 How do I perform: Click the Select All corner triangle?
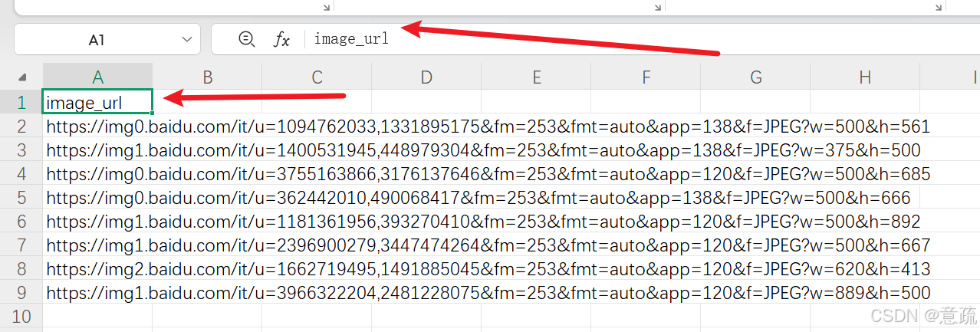(22, 77)
